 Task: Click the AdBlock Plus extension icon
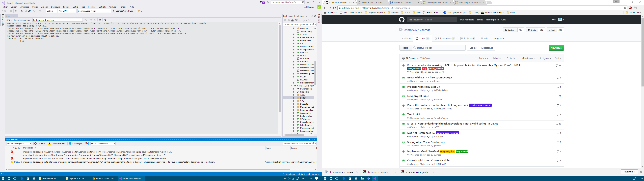pyautogui.click(x=630, y=8)
